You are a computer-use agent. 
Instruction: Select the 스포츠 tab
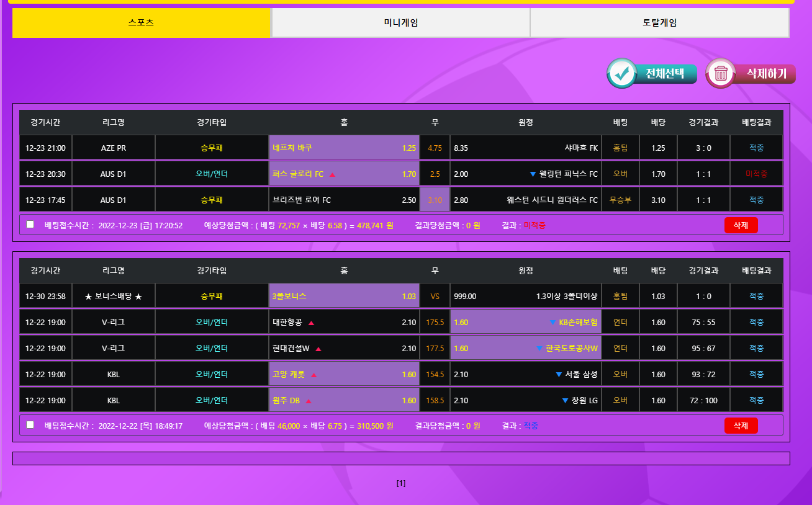point(142,23)
